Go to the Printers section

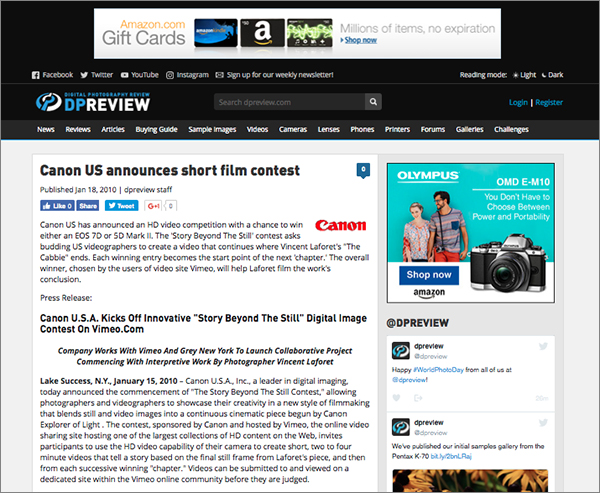pyautogui.click(x=397, y=129)
